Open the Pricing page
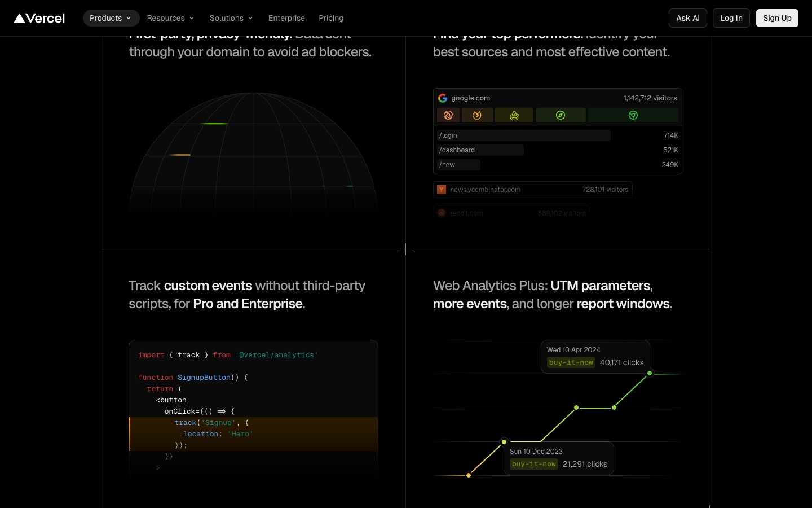The width and height of the screenshot is (812, 508). click(x=331, y=18)
